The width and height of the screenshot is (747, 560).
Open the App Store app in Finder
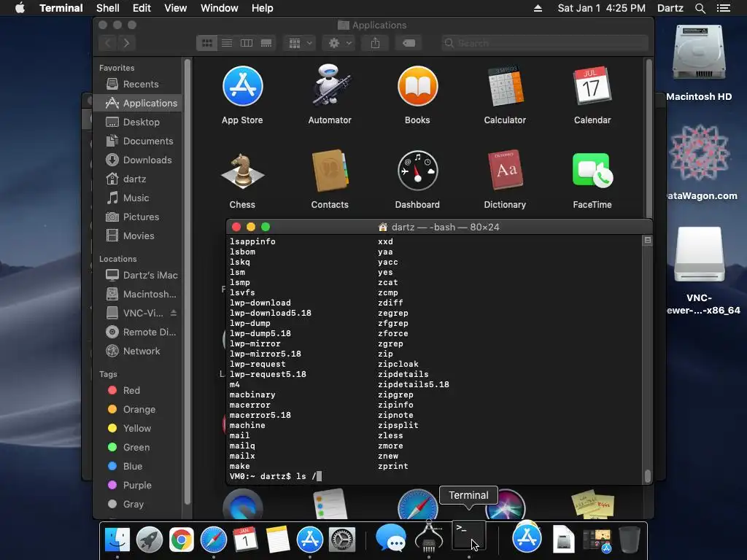[242, 86]
